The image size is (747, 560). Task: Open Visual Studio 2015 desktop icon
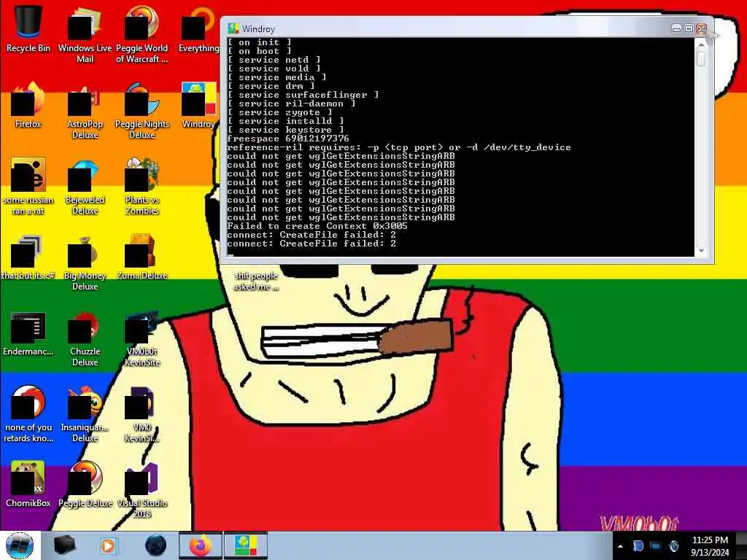(x=142, y=490)
